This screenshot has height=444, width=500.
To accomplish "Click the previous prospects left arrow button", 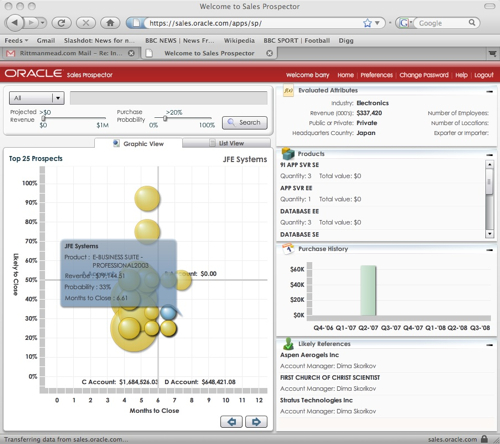I will tap(231, 422).
